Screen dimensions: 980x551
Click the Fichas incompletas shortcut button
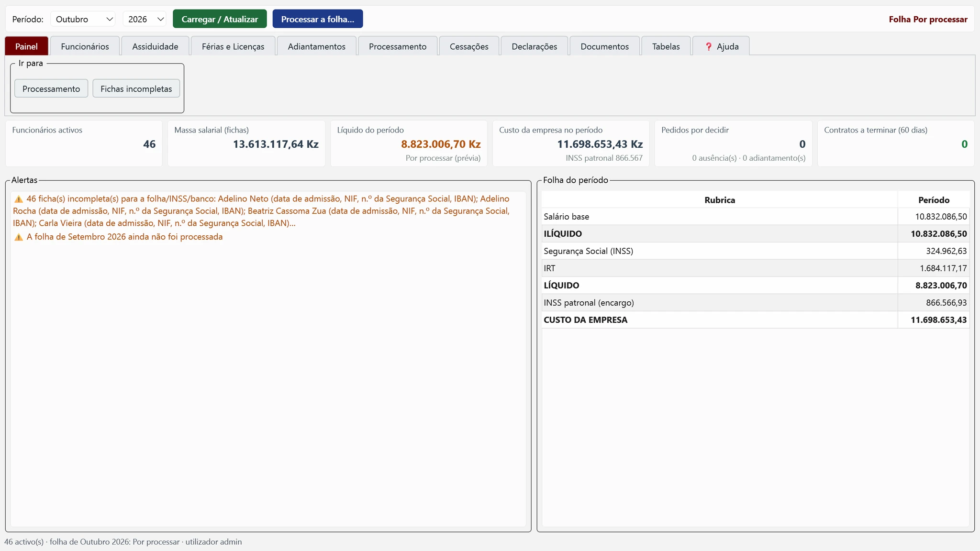[136, 88]
